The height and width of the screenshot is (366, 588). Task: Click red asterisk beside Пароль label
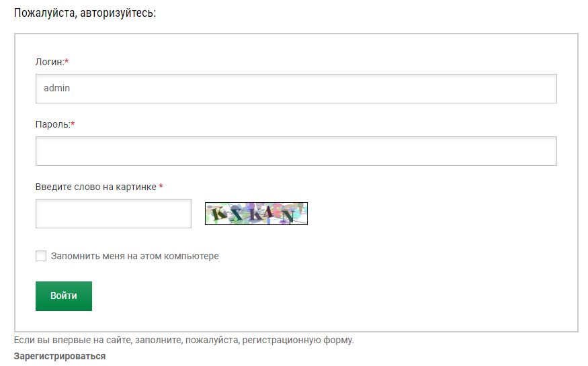click(73, 124)
